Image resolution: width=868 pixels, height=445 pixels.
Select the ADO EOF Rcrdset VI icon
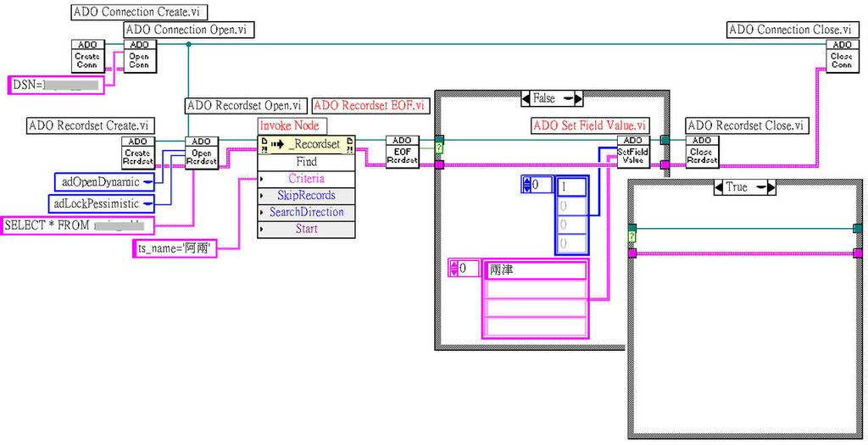point(403,151)
